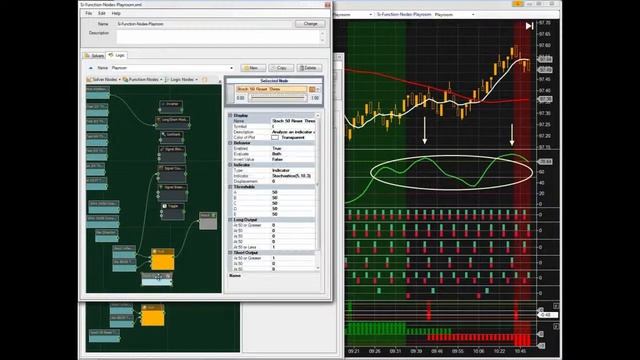Viewport: 640px width, 360px height.
Task: Open the Solver Nodes dropdown
Action: pos(104,80)
